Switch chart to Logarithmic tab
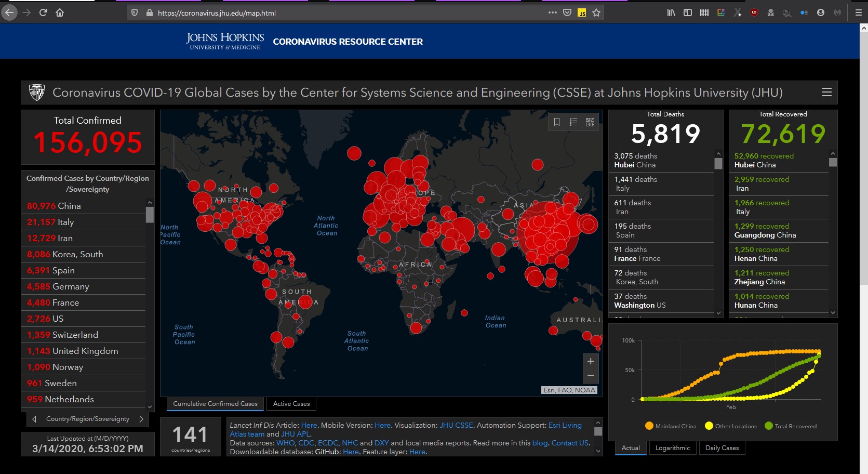868x474 pixels. (x=672, y=448)
